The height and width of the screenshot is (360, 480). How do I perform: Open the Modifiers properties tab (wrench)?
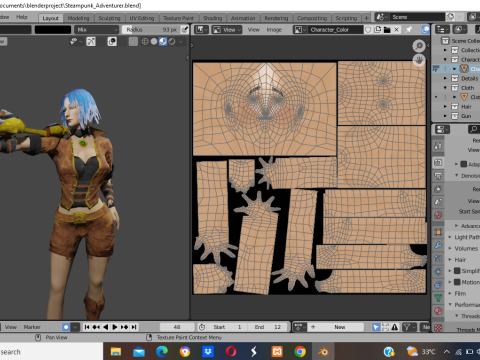coord(438,245)
